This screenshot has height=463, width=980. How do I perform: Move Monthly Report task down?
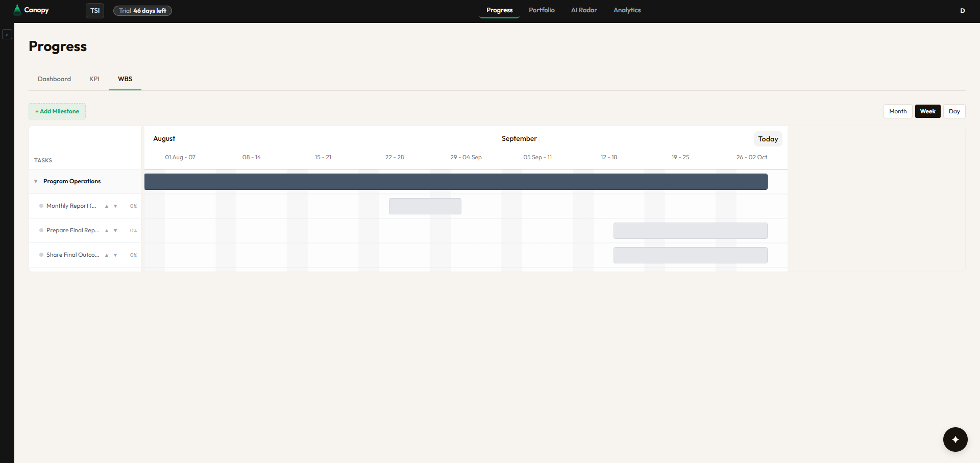[x=115, y=206]
